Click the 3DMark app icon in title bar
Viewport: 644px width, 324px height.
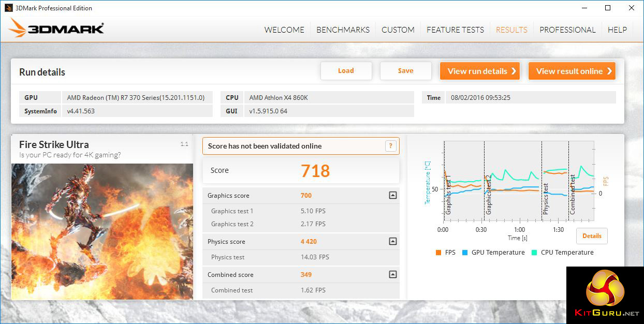8,8
